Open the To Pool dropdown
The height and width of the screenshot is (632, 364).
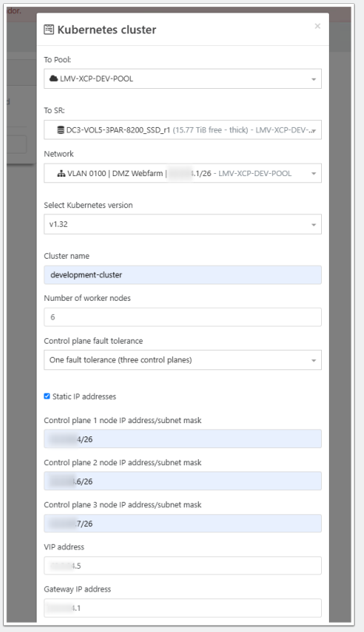[182, 79]
